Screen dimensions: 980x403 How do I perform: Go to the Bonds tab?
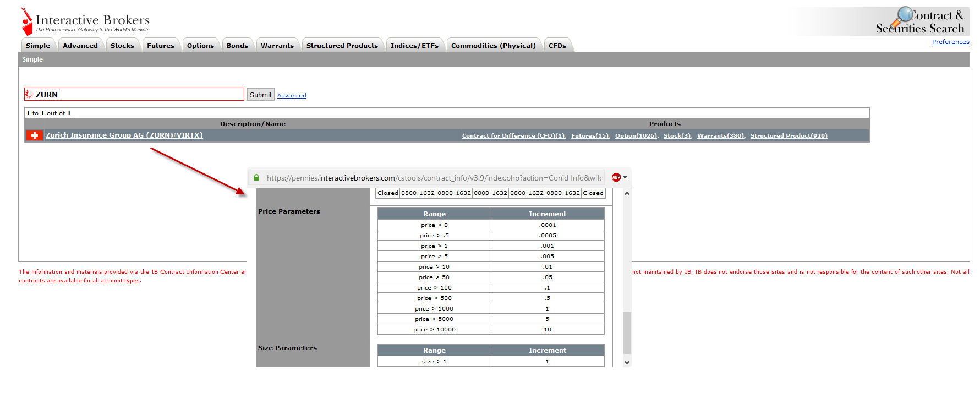237,46
